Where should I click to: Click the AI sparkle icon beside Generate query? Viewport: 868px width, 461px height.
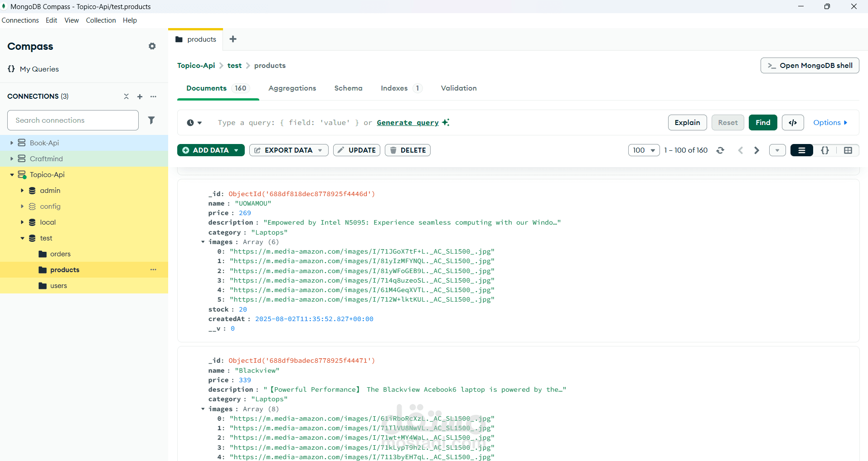(446, 122)
